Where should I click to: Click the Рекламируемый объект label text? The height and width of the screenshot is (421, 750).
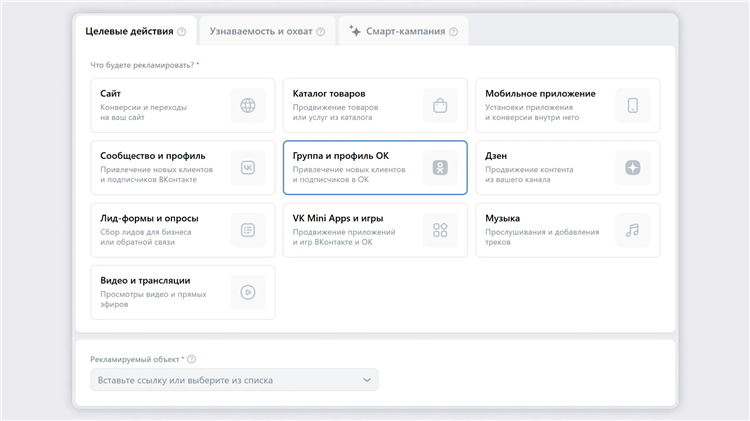click(134, 359)
